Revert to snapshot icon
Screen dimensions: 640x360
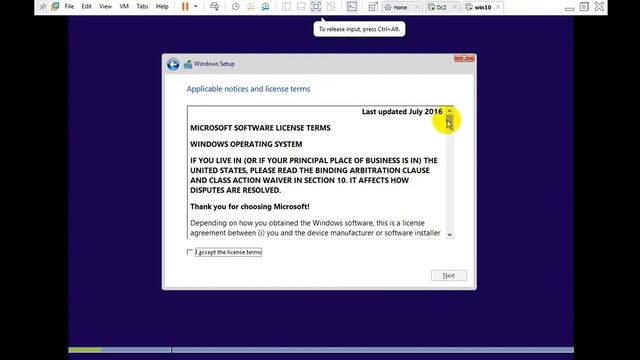click(250, 7)
